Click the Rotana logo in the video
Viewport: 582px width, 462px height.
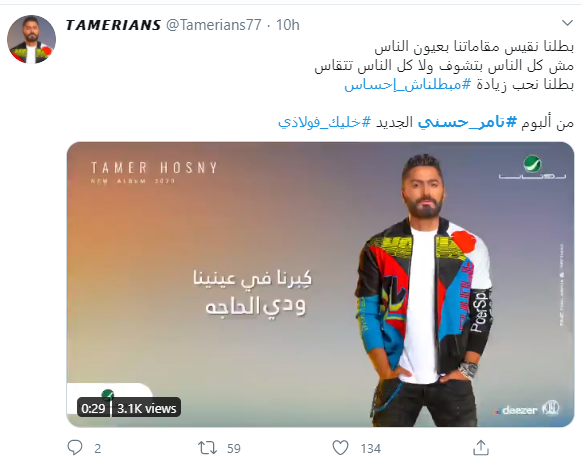click(532, 167)
